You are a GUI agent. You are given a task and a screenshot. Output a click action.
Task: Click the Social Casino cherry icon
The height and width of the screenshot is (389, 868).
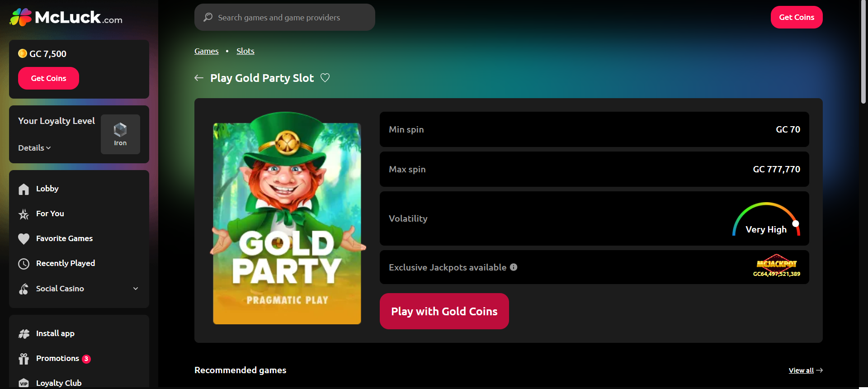pos(24,289)
